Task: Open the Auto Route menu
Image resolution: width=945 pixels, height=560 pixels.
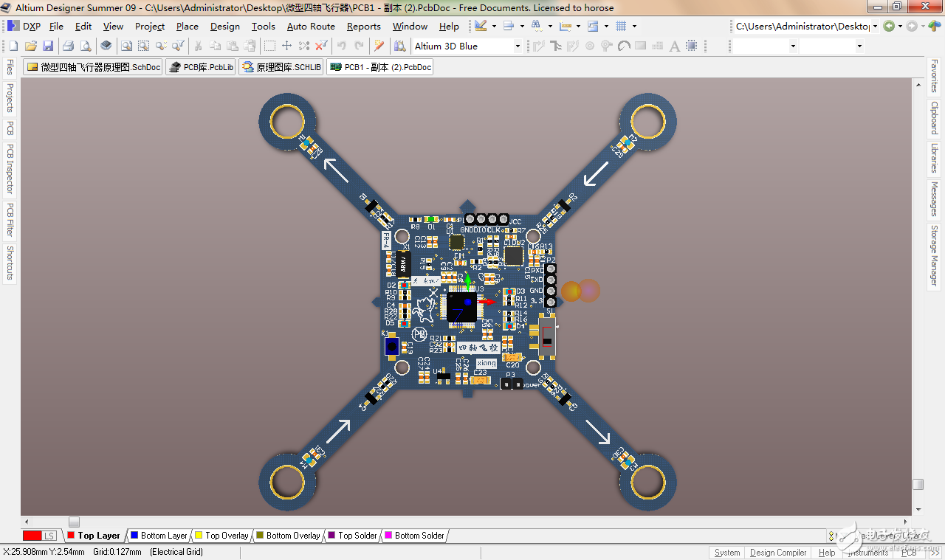Action: (311, 26)
